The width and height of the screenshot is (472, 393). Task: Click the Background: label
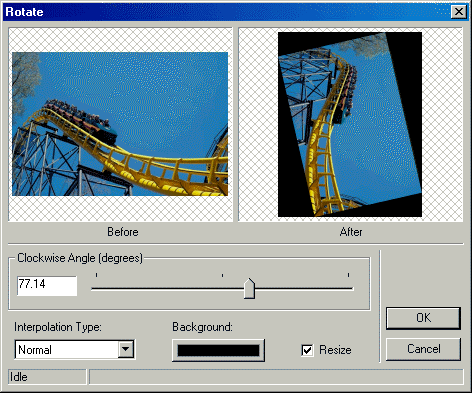(x=202, y=327)
